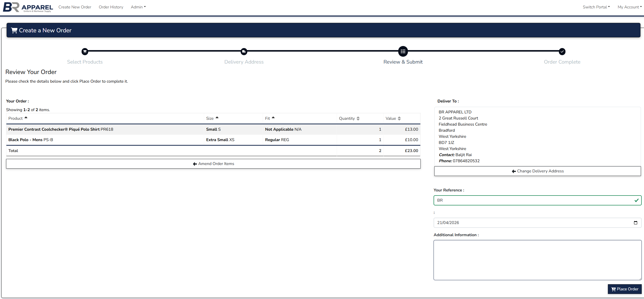644x299 pixels.
Task: Click the Value column header link
Action: coord(391,118)
